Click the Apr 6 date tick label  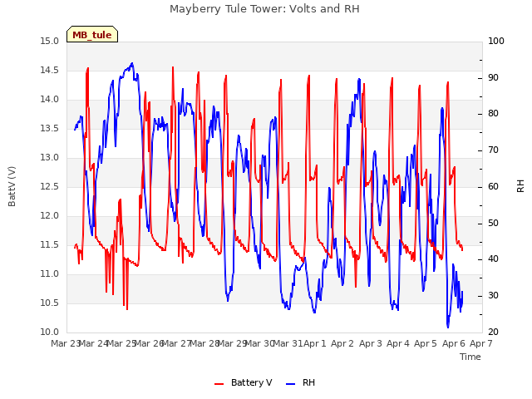pyautogui.click(x=453, y=344)
